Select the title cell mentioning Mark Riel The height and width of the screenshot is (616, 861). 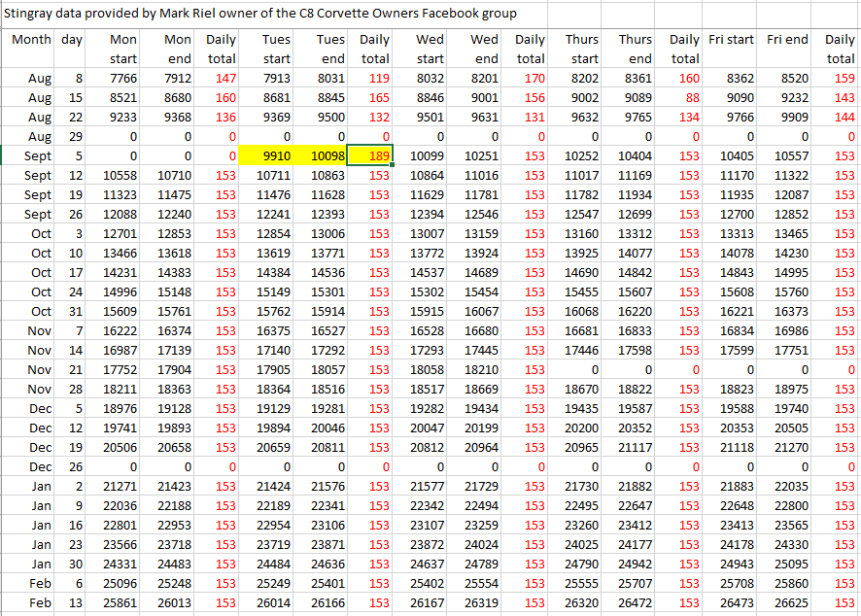pos(262,14)
